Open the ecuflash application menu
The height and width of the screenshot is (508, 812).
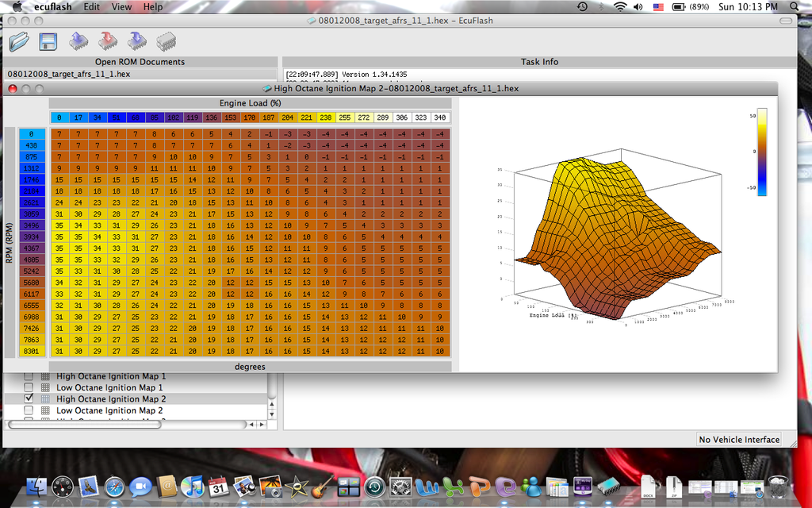pyautogui.click(x=53, y=6)
